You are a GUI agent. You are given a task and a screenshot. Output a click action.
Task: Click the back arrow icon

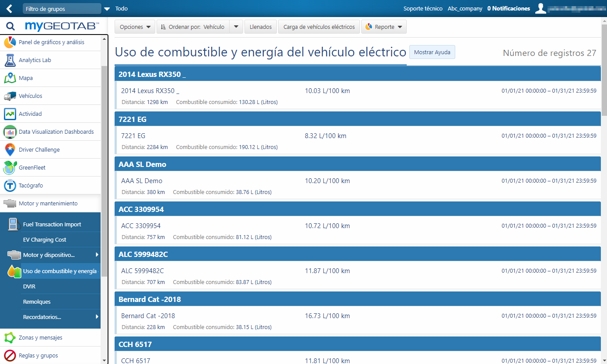coord(9,9)
